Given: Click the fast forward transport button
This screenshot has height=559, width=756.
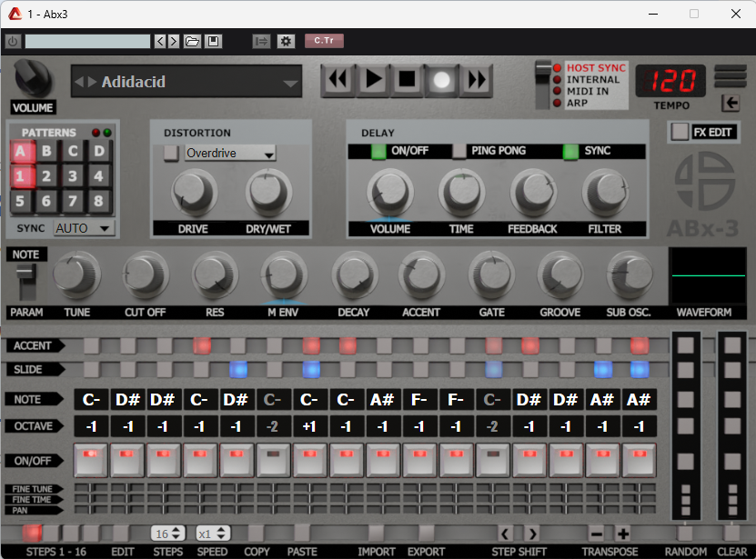Looking at the screenshot, I should point(477,79).
